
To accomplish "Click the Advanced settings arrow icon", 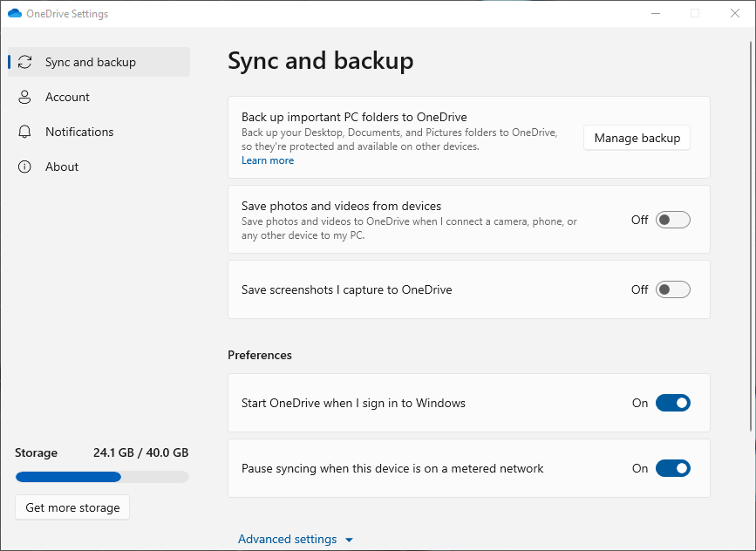I will tap(350, 541).
